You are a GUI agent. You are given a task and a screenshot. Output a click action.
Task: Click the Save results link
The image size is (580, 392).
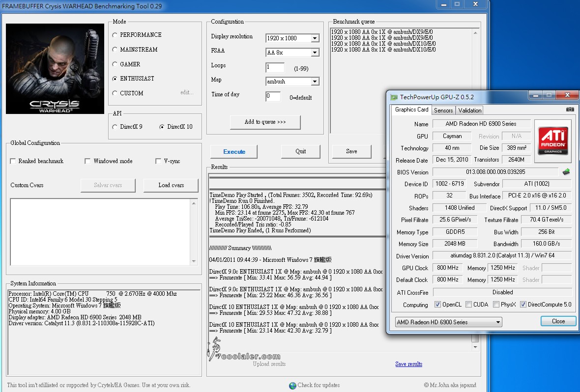point(409,364)
